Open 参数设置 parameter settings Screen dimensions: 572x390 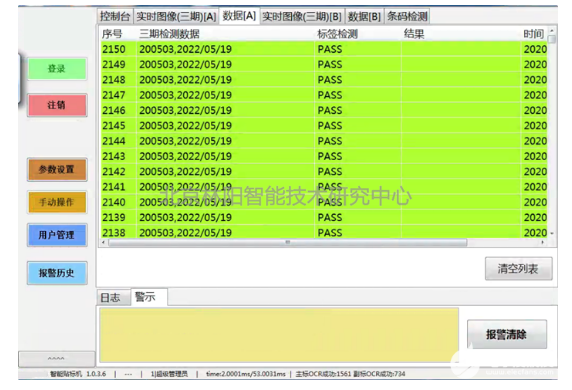pos(57,169)
